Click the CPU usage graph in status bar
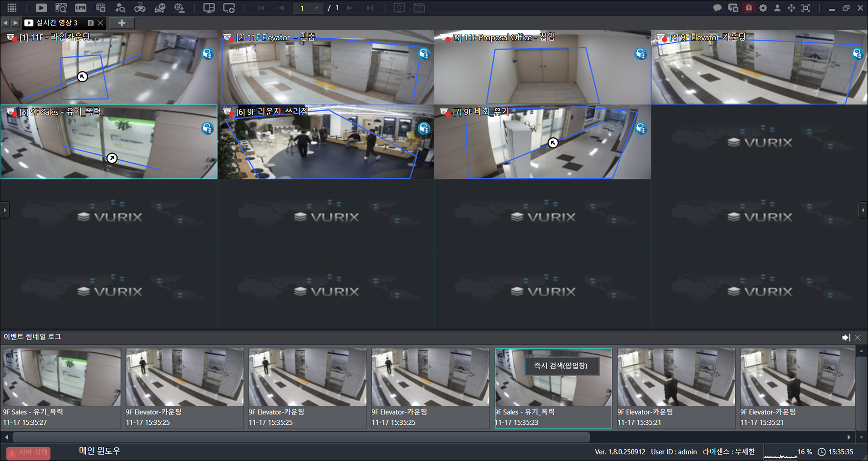This screenshot has height=461, width=868. point(780,452)
